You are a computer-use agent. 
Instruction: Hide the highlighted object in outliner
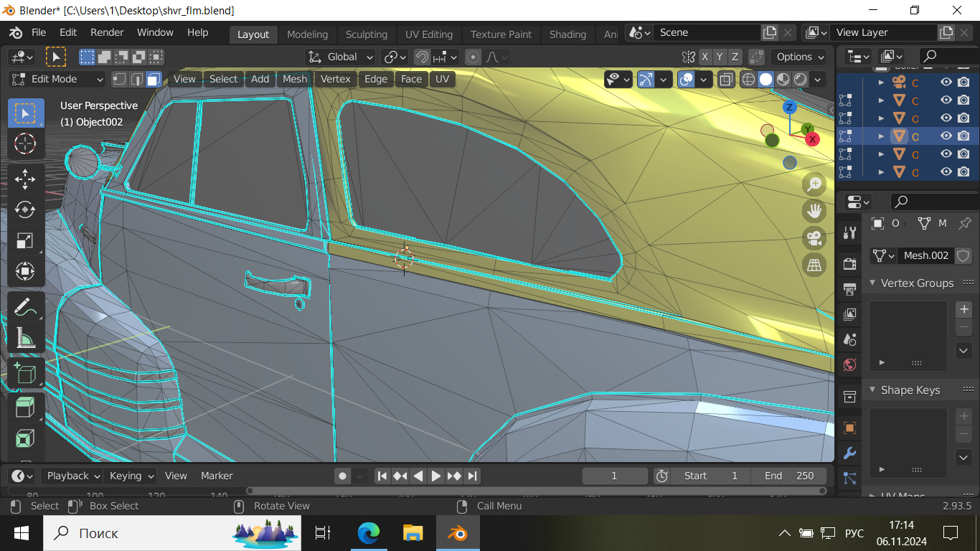(946, 136)
